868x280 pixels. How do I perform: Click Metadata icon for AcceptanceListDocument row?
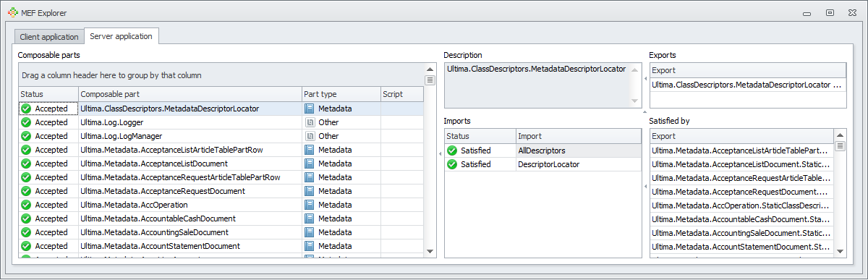point(310,164)
